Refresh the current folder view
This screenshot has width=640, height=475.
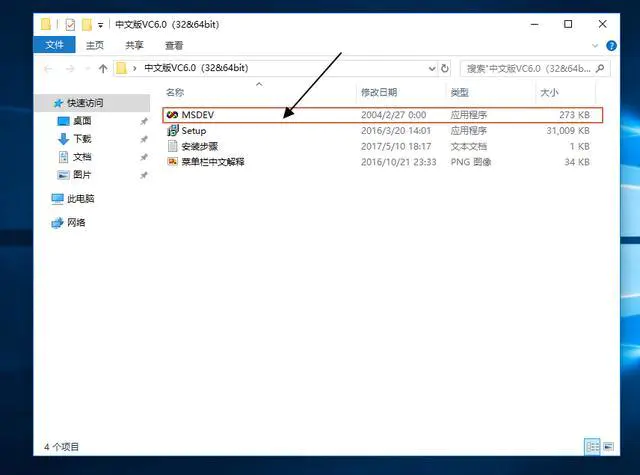pyautogui.click(x=445, y=69)
